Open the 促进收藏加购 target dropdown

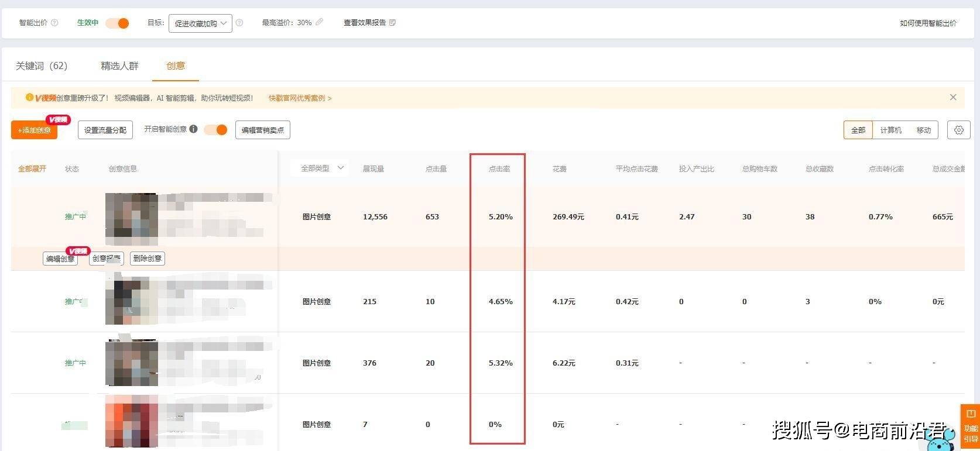(x=200, y=23)
